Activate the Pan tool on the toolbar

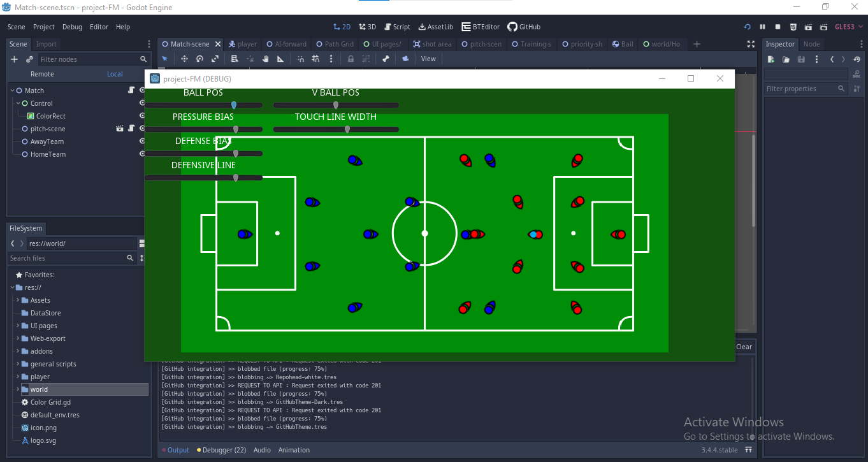pos(266,59)
